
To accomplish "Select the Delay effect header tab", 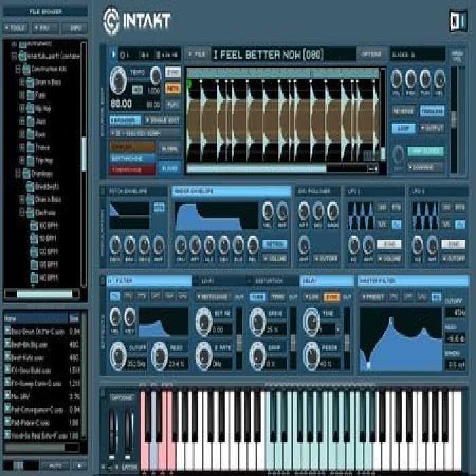I will tap(326, 281).
